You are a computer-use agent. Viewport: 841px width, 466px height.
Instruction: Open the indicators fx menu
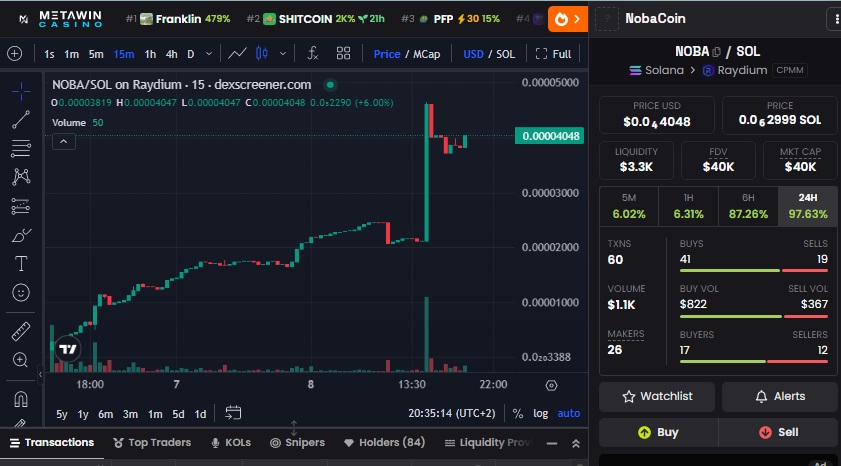tap(312, 54)
